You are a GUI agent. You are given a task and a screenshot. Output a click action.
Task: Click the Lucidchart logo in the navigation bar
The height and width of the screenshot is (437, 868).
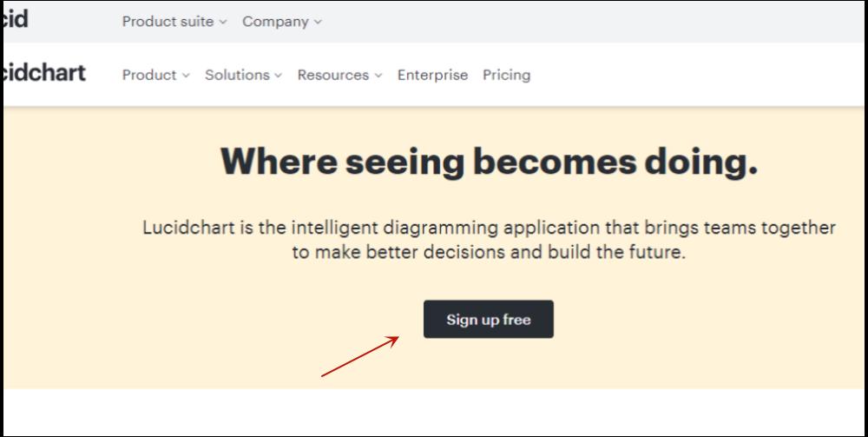pos(44,73)
